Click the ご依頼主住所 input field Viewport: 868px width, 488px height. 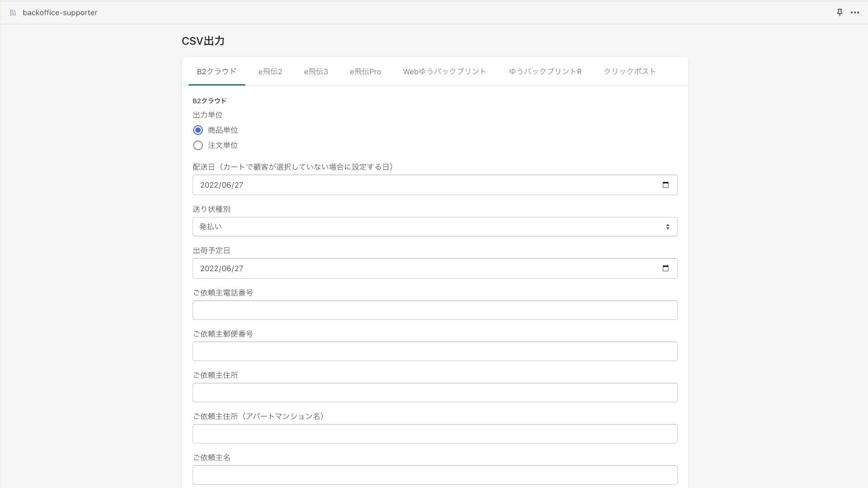pyautogui.click(x=435, y=393)
